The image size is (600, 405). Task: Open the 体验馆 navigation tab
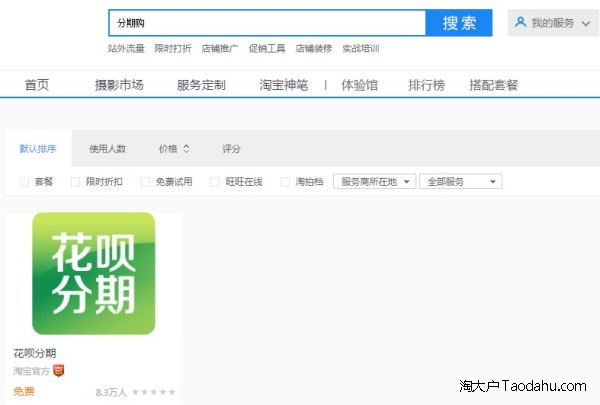click(x=360, y=85)
